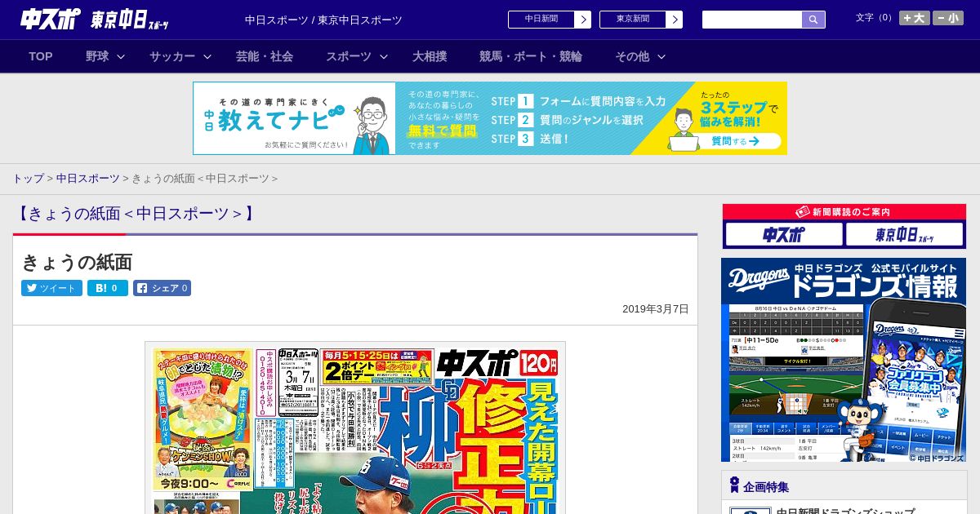Expand the 野球 dropdown chevron
The width and height of the screenshot is (980, 514).
click(x=121, y=56)
